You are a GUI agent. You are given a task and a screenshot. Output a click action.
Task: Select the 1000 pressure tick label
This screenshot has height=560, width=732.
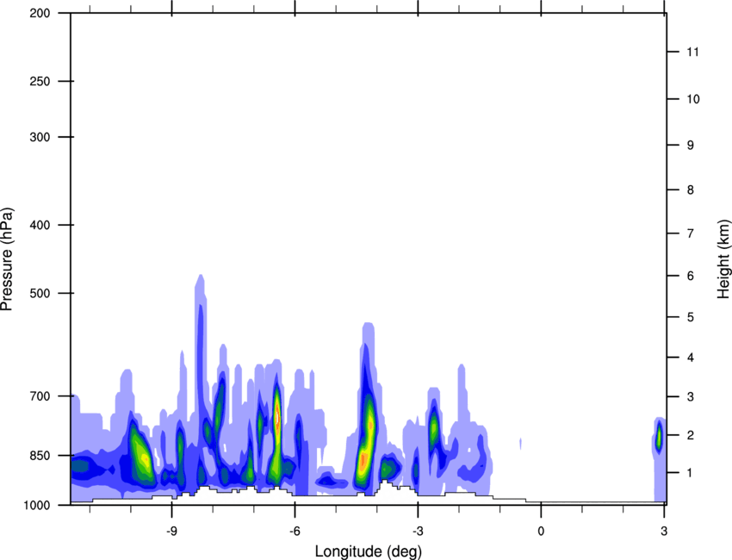click(37, 506)
